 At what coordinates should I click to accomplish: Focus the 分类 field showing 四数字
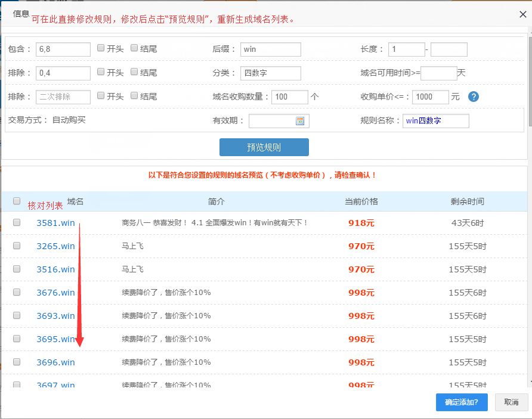pos(271,73)
